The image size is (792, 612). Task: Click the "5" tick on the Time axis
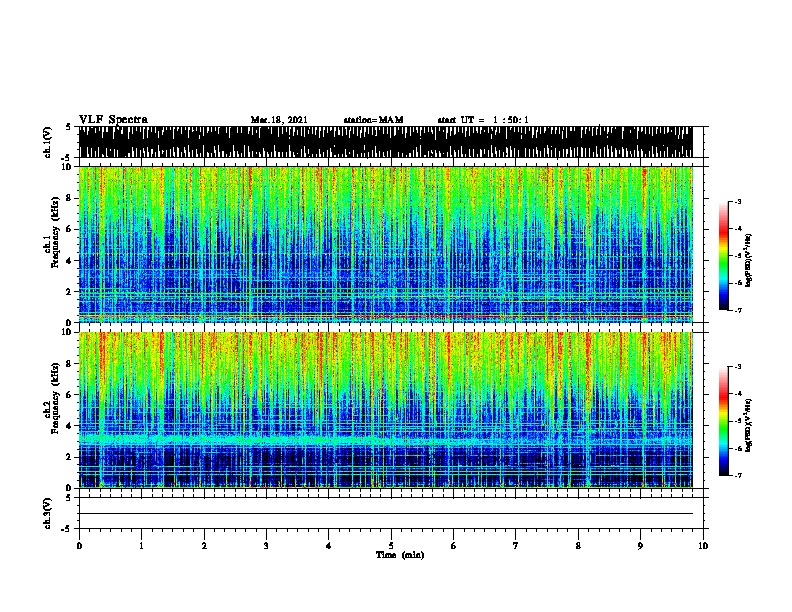(391, 546)
